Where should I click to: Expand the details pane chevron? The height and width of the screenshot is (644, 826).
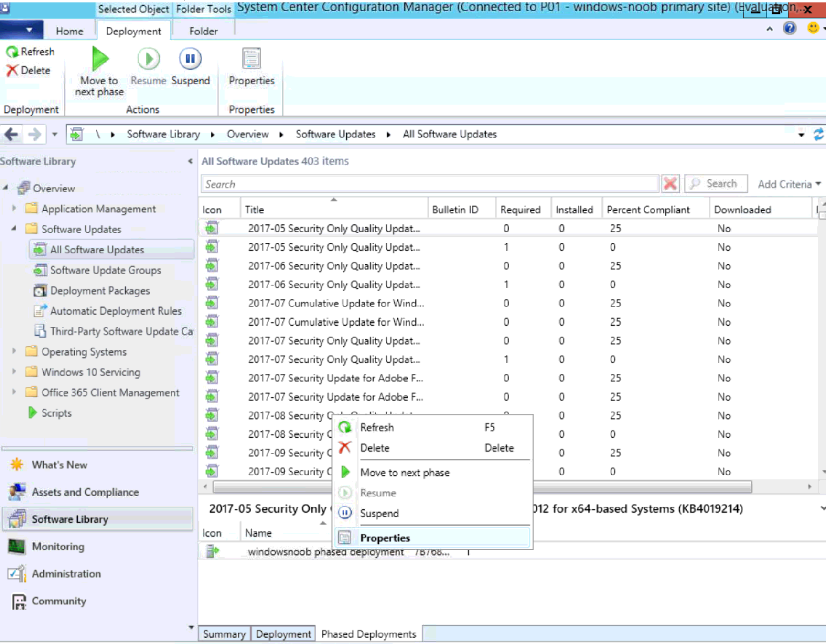[822, 508]
